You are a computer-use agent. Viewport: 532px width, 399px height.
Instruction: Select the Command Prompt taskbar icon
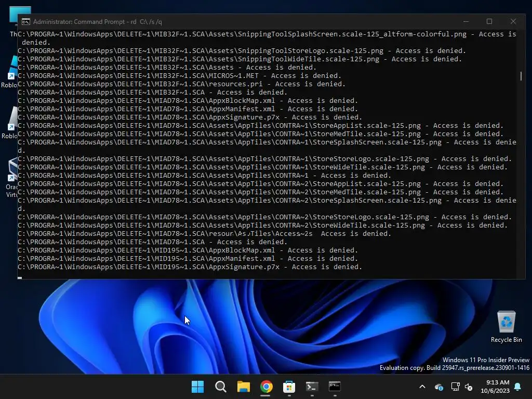tap(335, 387)
